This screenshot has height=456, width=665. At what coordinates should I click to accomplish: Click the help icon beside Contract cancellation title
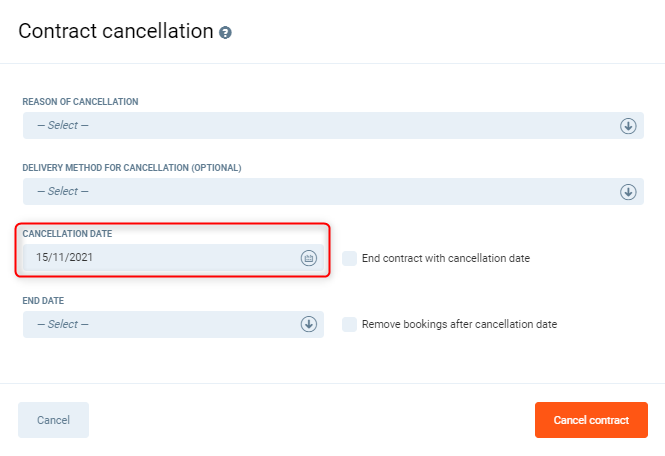tap(226, 33)
